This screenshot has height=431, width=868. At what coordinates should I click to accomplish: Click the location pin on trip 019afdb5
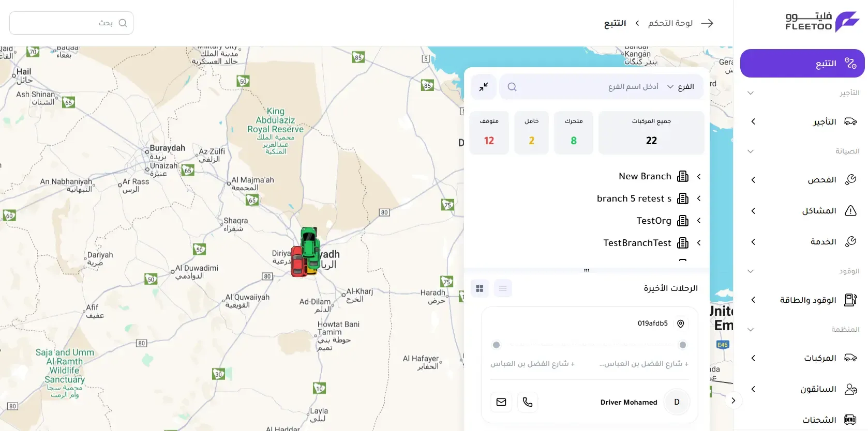(x=681, y=324)
